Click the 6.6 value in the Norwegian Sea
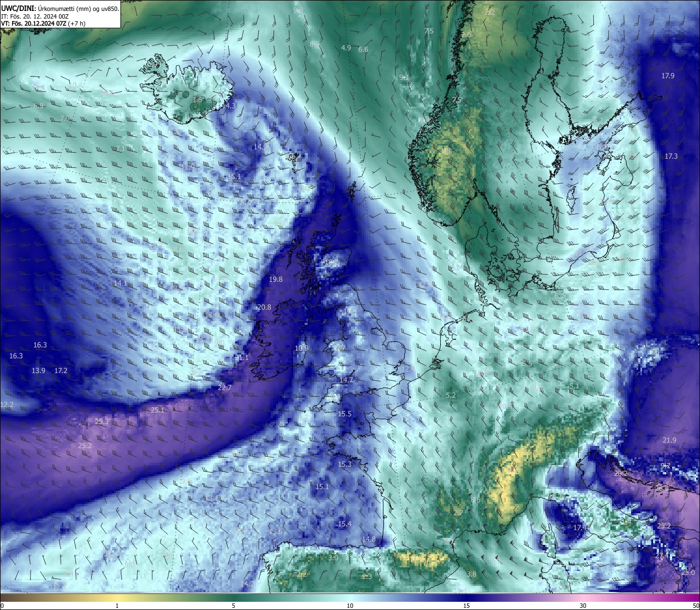 pos(363,50)
